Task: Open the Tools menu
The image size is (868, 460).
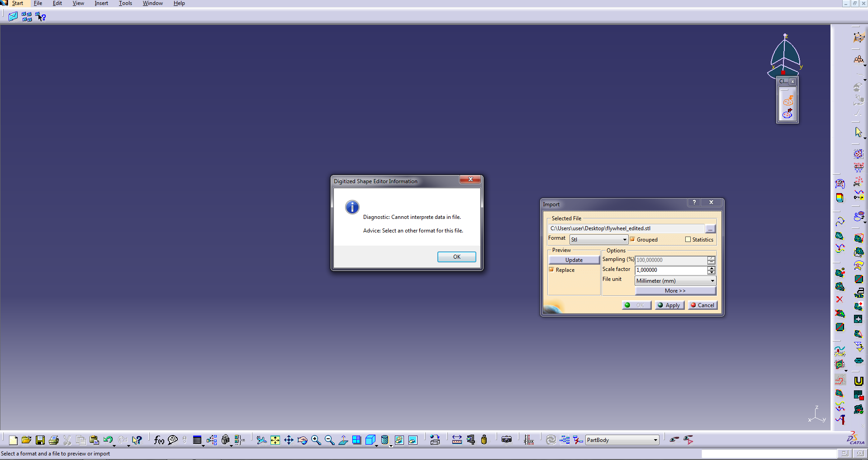Action: click(125, 3)
